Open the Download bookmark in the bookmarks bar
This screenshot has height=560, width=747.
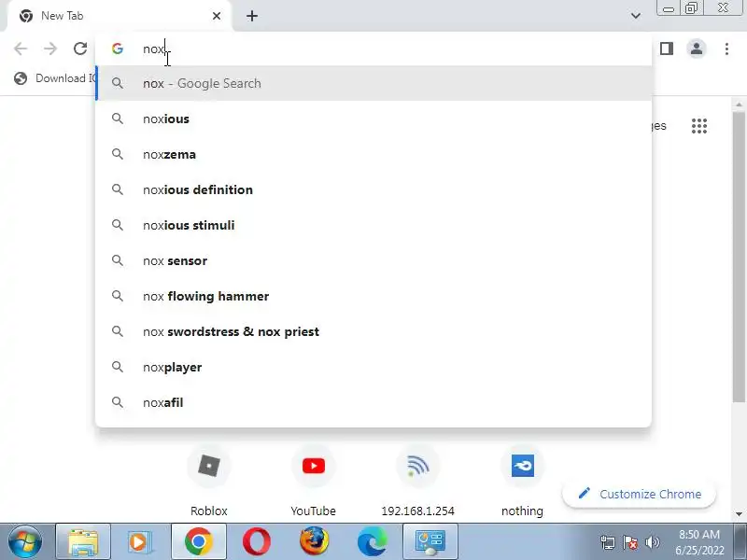(x=54, y=78)
